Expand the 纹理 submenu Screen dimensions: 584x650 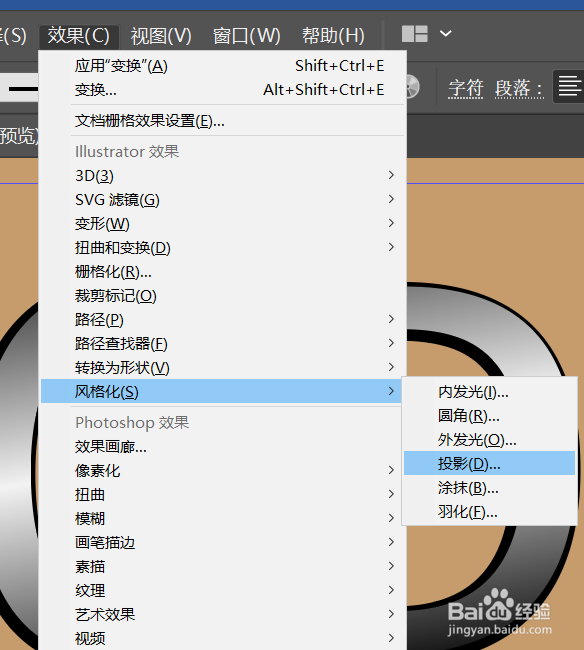click(x=223, y=591)
